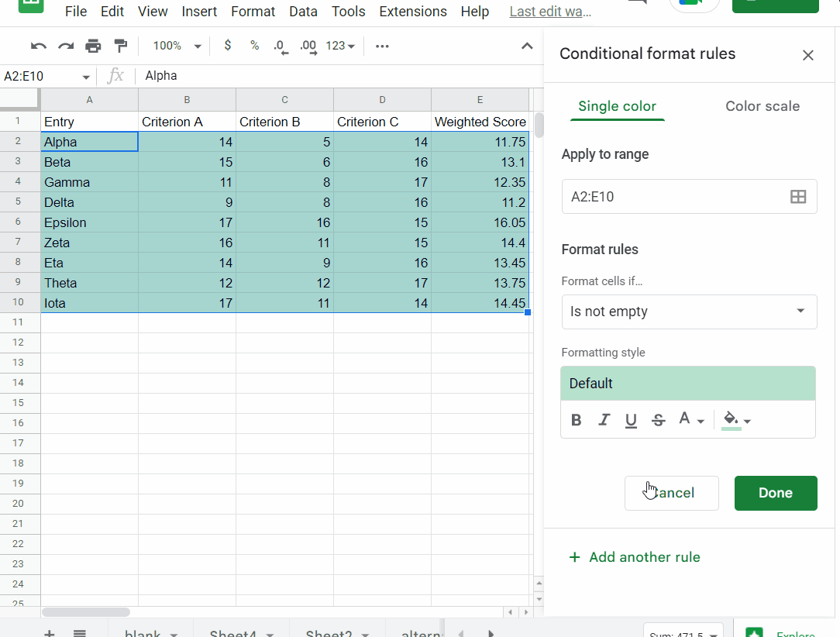
Task: Open the 'Is not empty' condition dropdown
Action: 689,312
